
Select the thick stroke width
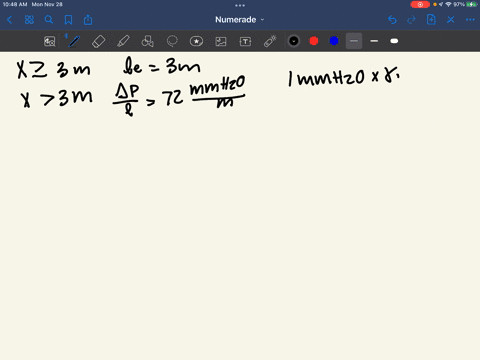[394, 41]
